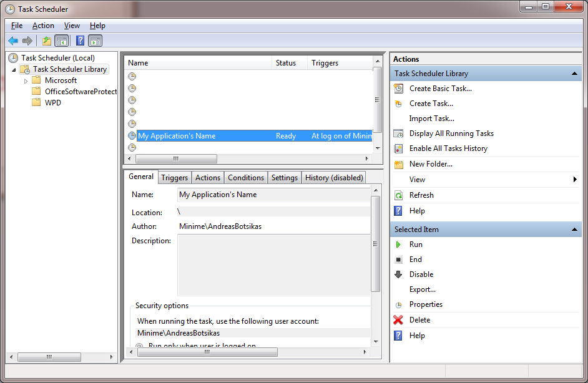Select the OfficeSoftwareProtect folder in the tree

pos(81,92)
